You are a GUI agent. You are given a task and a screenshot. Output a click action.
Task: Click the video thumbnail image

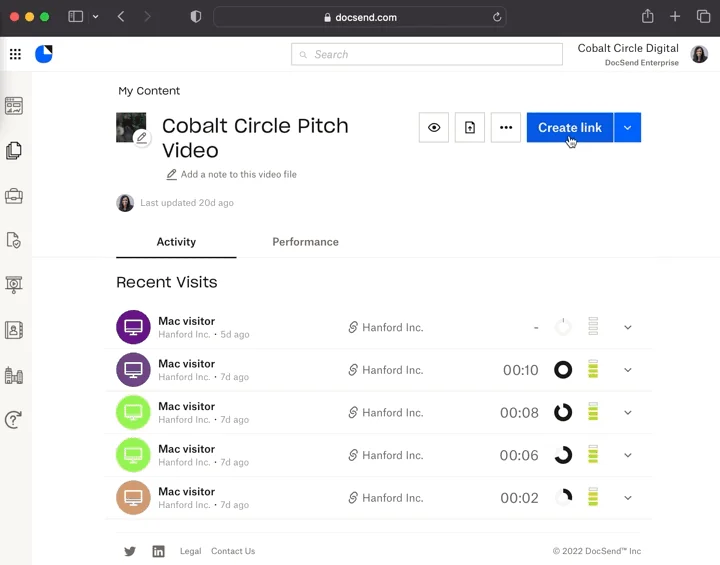[x=131, y=127]
